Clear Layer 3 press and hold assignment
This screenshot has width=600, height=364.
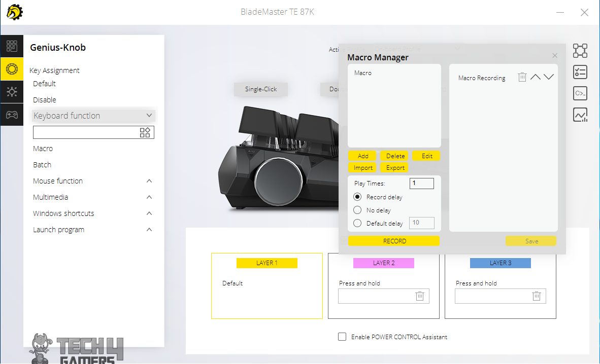tap(537, 296)
